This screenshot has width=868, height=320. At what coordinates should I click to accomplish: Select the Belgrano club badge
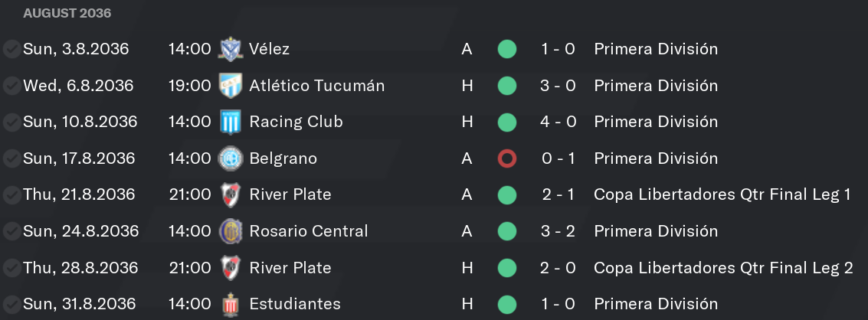(x=230, y=158)
